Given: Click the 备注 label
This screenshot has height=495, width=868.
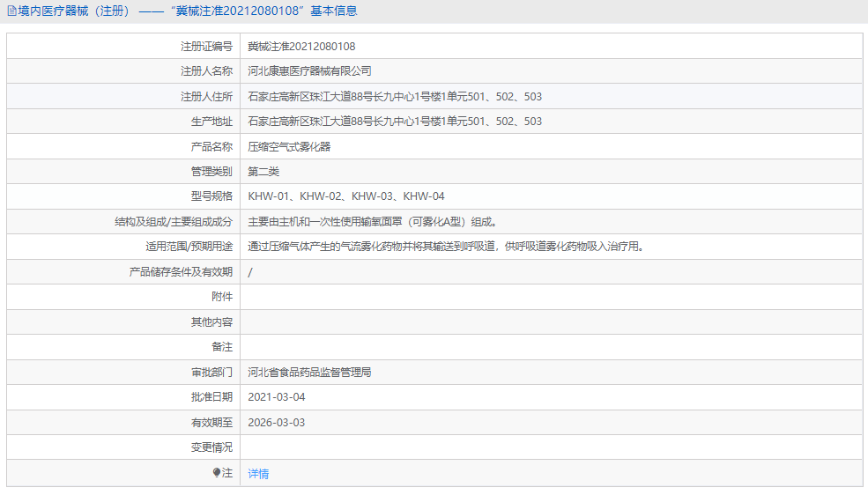Looking at the screenshot, I should click(x=222, y=347).
